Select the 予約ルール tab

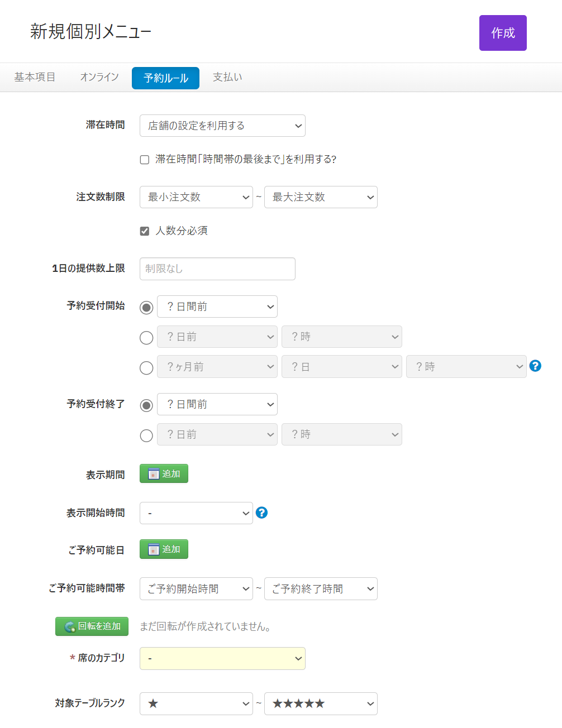pos(165,78)
